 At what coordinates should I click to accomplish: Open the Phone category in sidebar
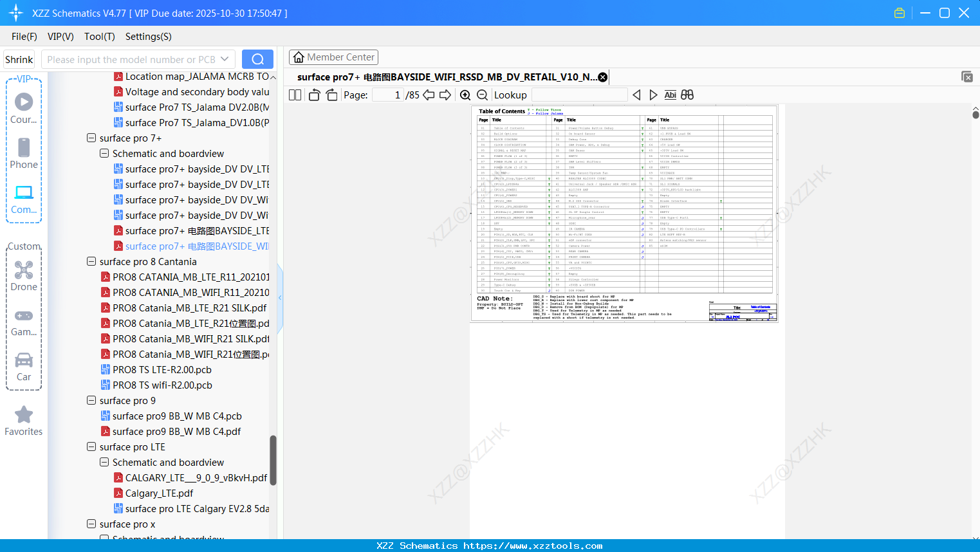tap(24, 153)
